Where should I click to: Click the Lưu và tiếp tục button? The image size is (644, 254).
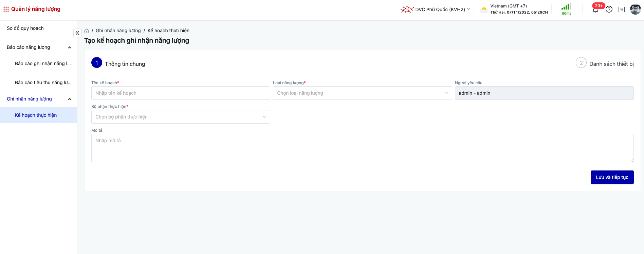point(612,177)
